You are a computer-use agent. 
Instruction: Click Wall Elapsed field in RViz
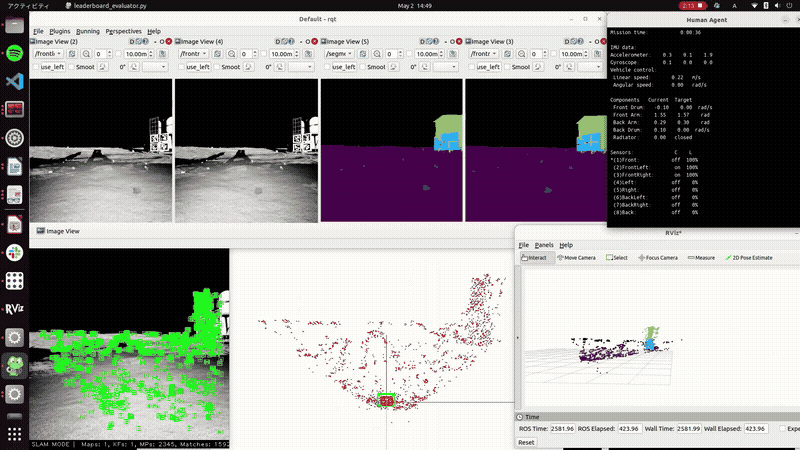tap(757, 429)
